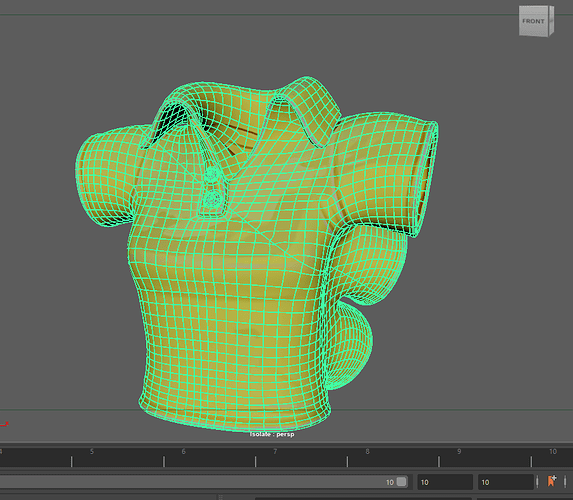
Task: Select the upper shirt button mesh
Action: (211, 174)
